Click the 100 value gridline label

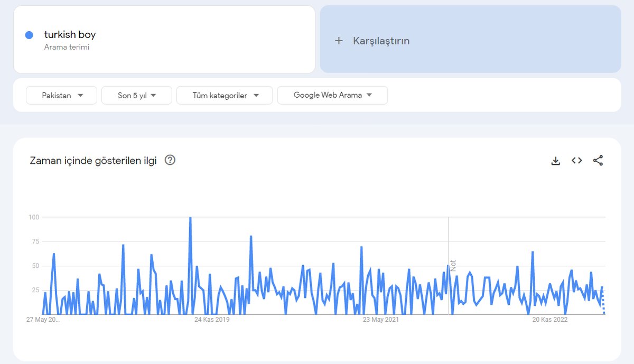click(35, 217)
